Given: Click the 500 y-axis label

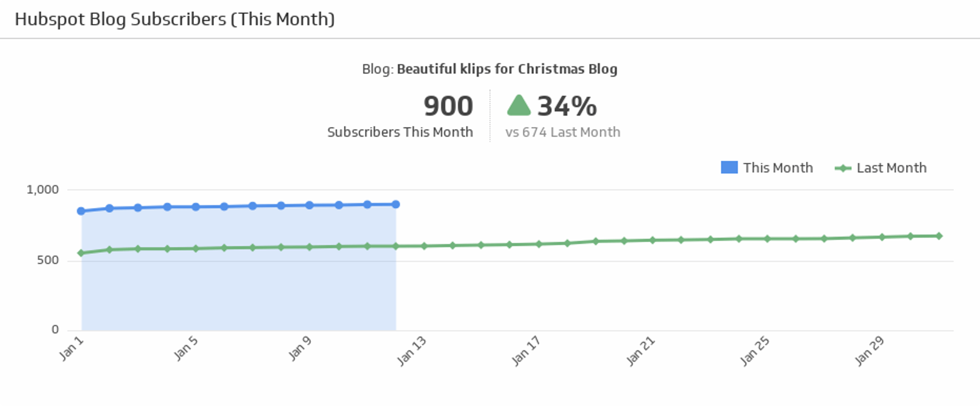Looking at the screenshot, I should (48, 260).
